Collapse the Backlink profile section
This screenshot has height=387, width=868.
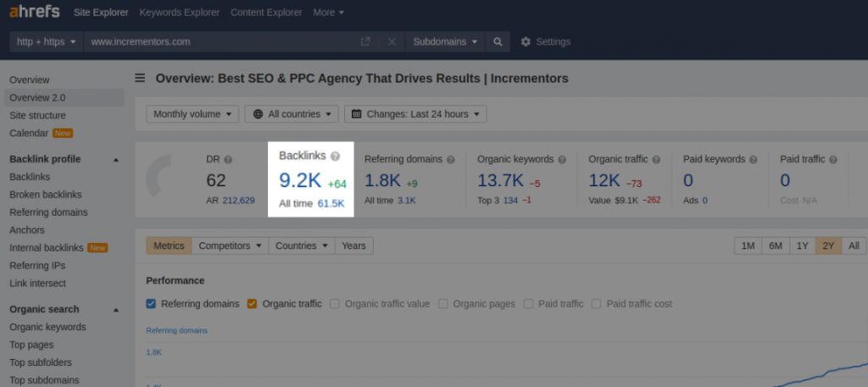(x=116, y=160)
